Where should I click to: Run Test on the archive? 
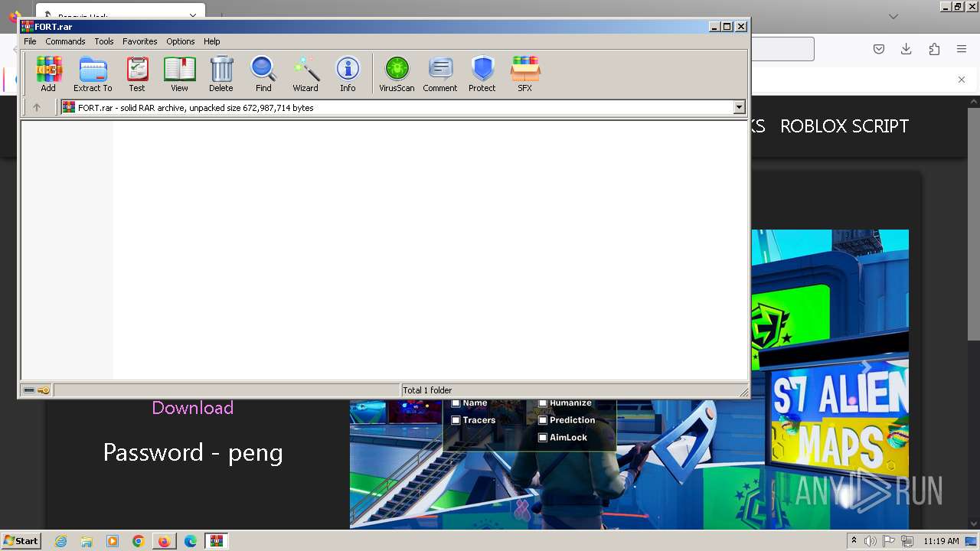[x=137, y=74]
